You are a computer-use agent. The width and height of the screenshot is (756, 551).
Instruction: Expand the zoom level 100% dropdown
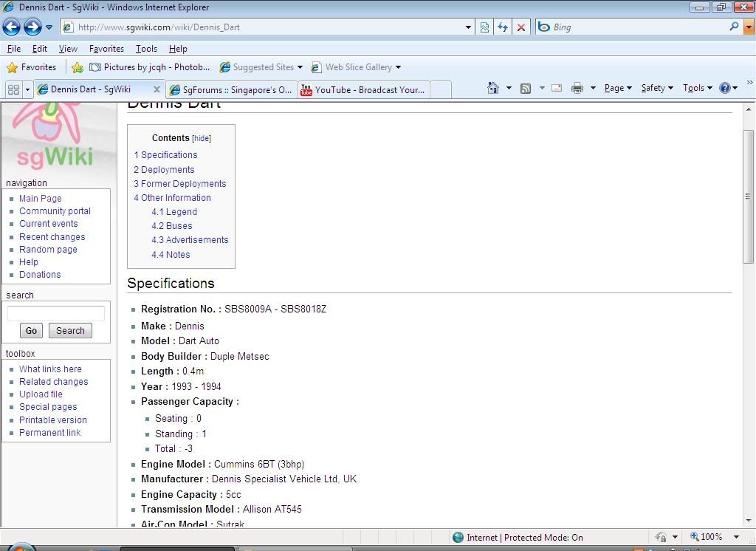point(736,537)
